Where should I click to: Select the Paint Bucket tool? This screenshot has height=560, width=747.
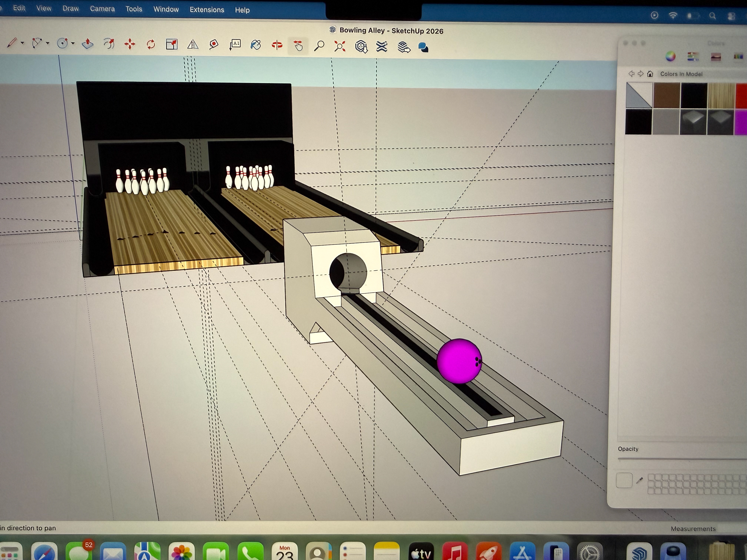256,45
